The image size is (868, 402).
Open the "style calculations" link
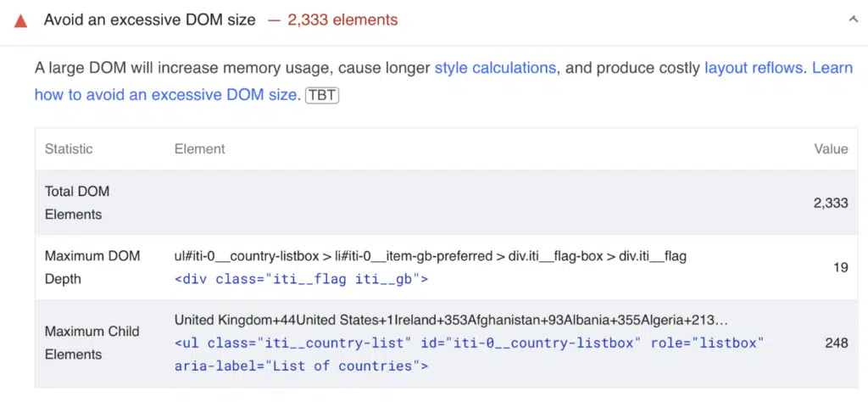(495, 68)
